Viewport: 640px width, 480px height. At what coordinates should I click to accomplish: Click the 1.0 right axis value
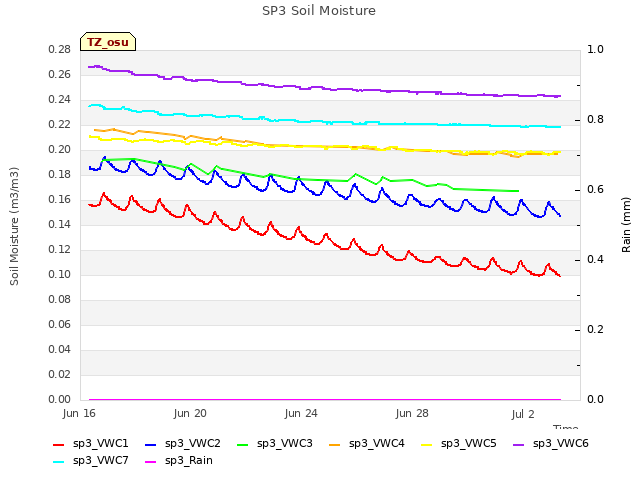pyautogui.click(x=595, y=50)
